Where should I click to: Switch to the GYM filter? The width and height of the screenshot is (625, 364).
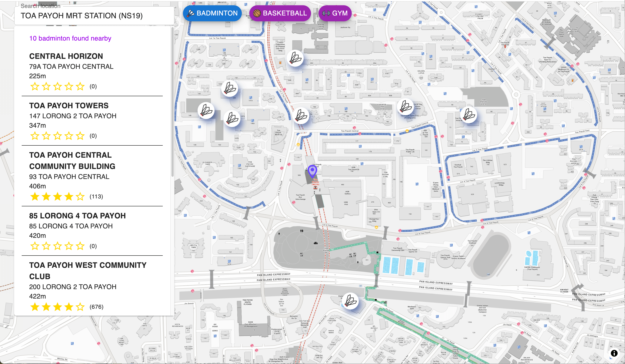coord(335,13)
